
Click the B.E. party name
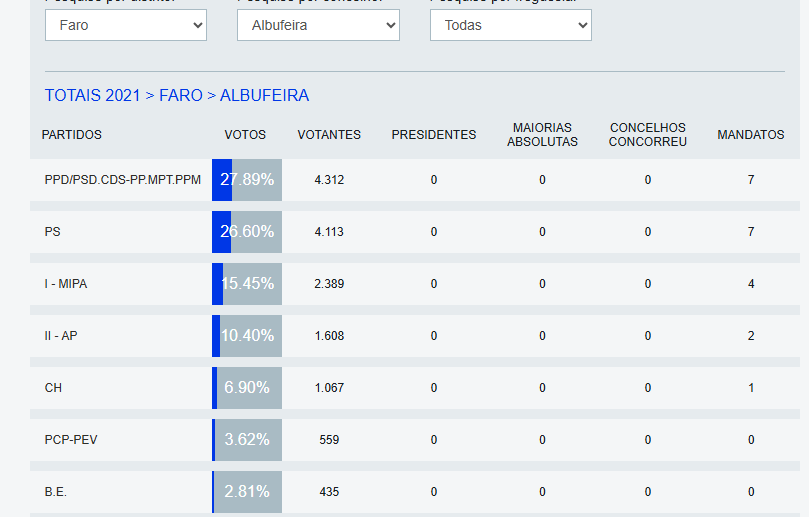[56, 492]
